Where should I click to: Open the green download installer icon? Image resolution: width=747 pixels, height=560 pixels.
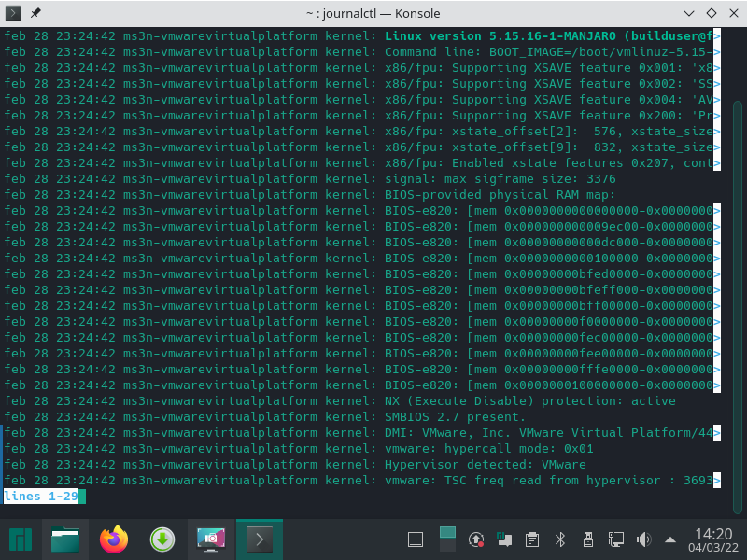[162, 539]
